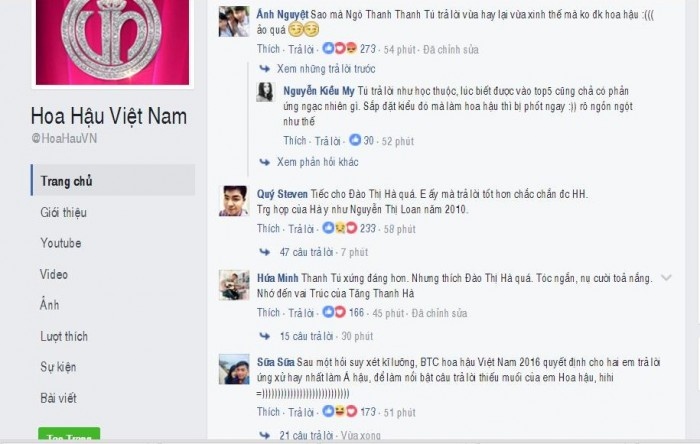700x444 pixels.
Task: Click reaction icons on Hứa Minh's comment
Action: click(334, 312)
